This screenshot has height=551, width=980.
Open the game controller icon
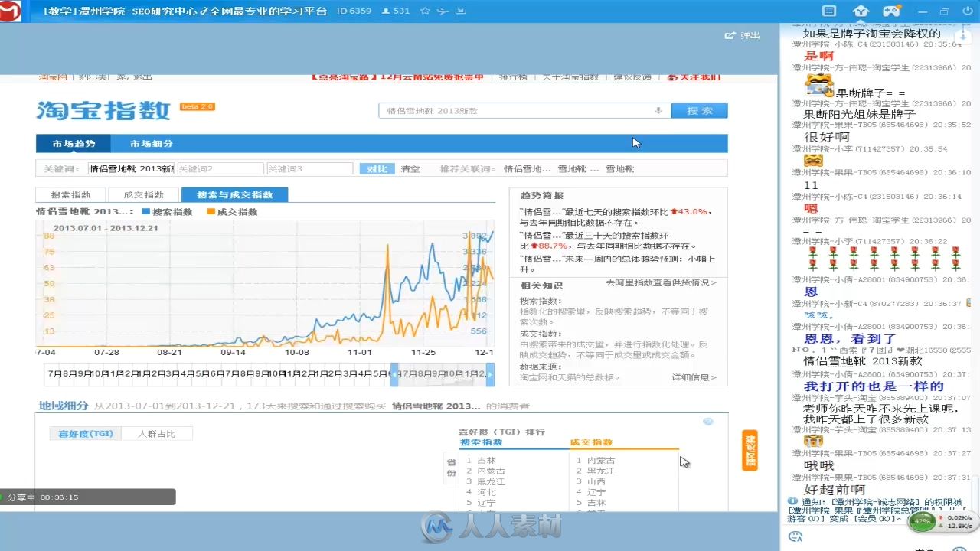892,11
